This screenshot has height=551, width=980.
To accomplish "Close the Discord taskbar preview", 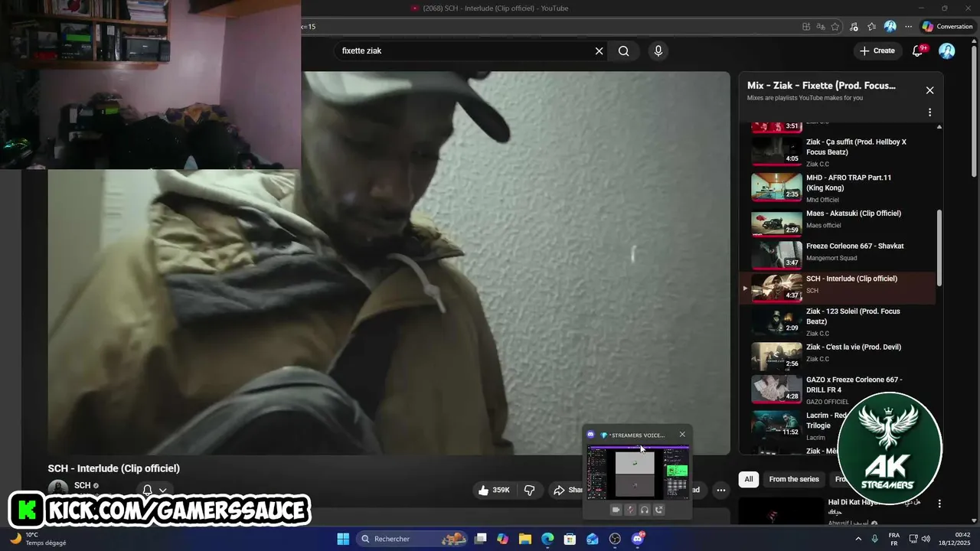I will [682, 435].
